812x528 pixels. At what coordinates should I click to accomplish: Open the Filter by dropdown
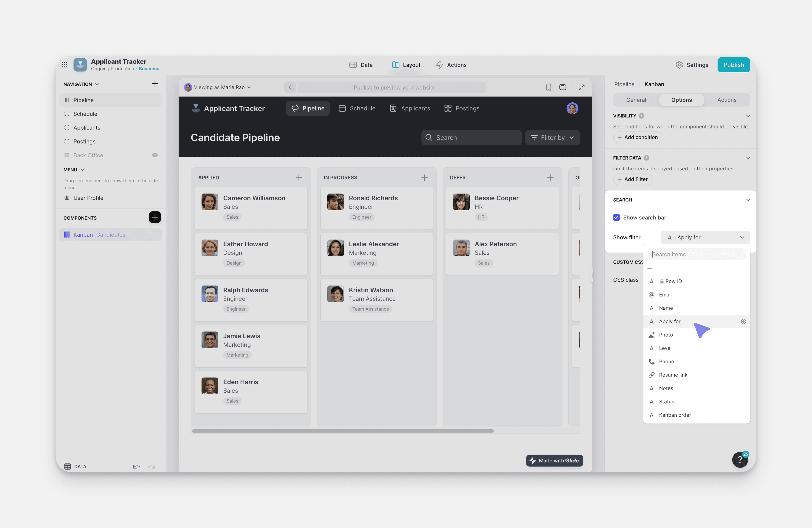[552, 138]
